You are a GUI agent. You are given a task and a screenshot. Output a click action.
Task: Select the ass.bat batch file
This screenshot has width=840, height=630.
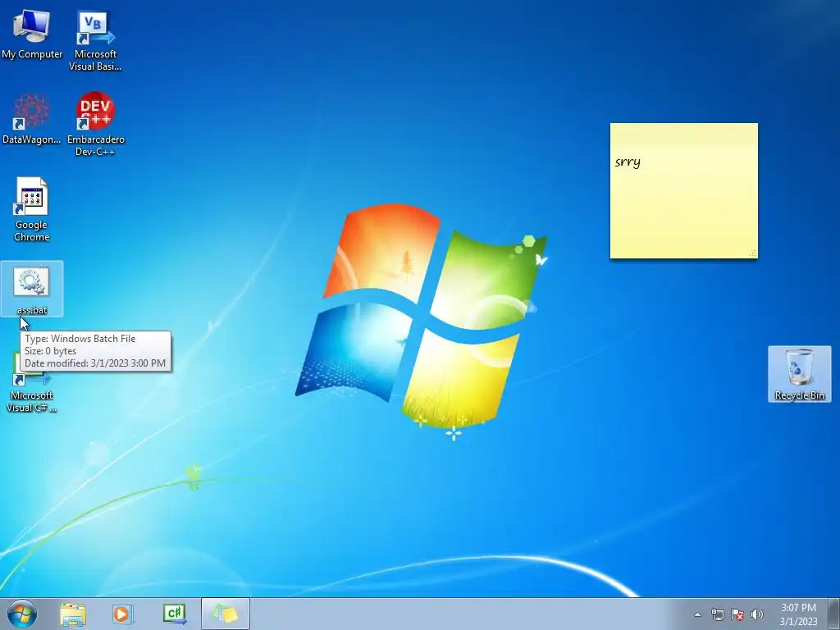32,289
